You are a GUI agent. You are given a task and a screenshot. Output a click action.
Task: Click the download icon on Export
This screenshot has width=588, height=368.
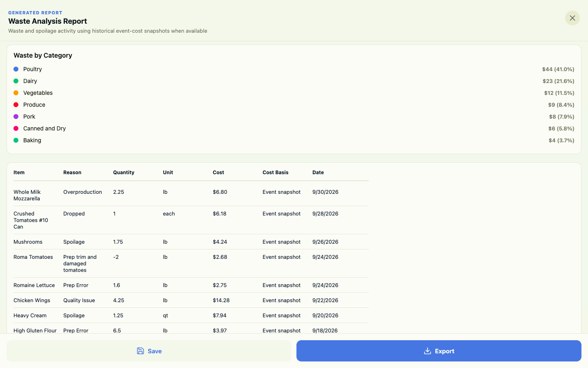coord(428,351)
